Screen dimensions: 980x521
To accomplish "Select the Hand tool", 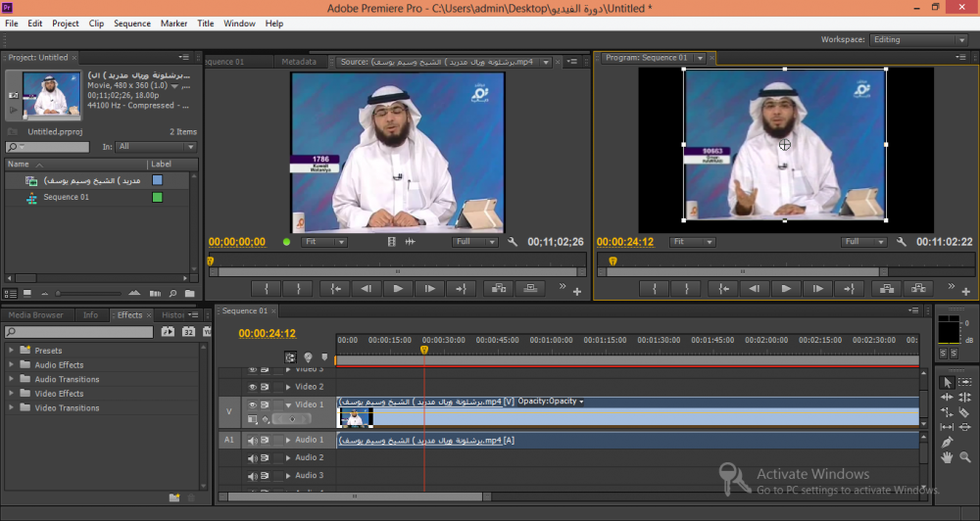I will pos(947,456).
